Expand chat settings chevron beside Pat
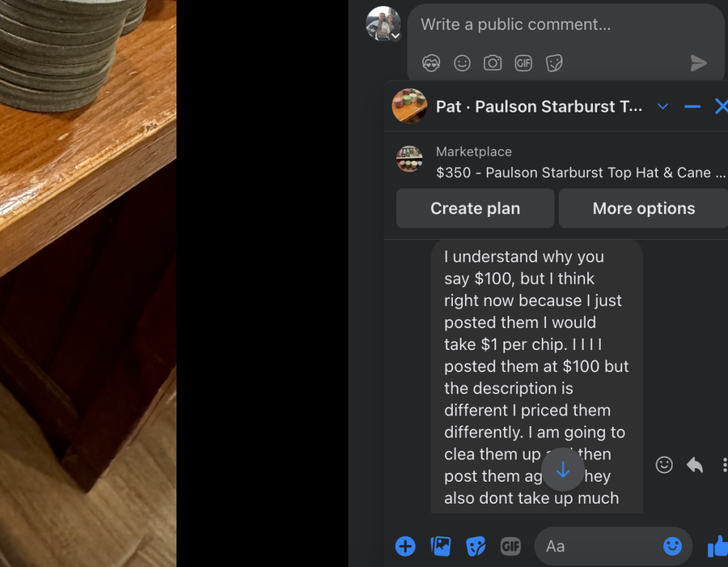This screenshot has width=728, height=567. [x=663, y=107]
